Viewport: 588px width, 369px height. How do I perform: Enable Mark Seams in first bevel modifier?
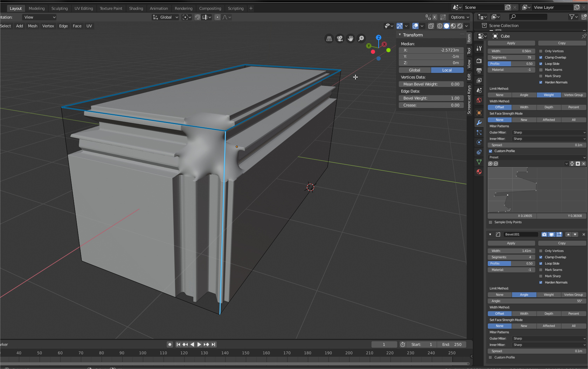pyautogui.click(x=541, y=70)
